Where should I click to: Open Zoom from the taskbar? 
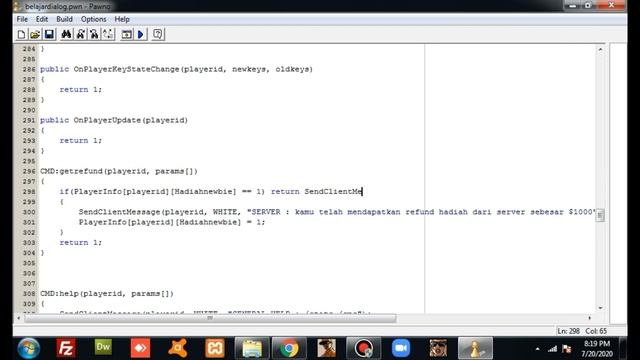[x=401, y=348]
